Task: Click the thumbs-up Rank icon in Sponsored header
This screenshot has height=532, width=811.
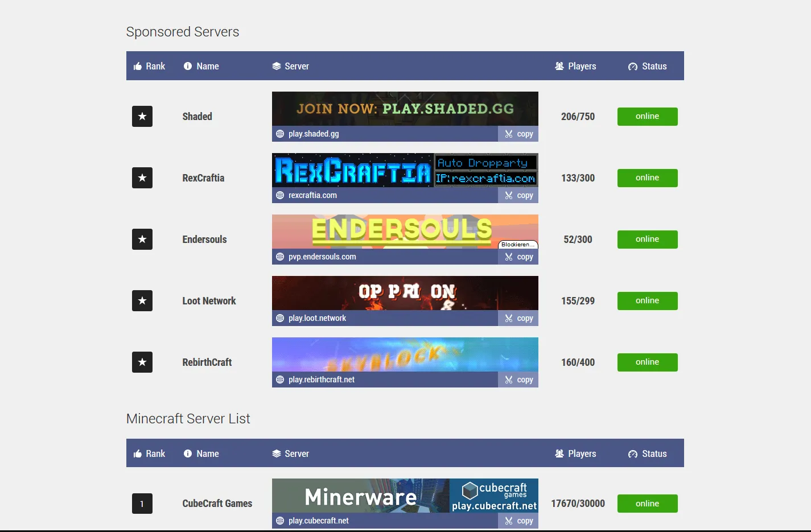Action: pos(138,67)
